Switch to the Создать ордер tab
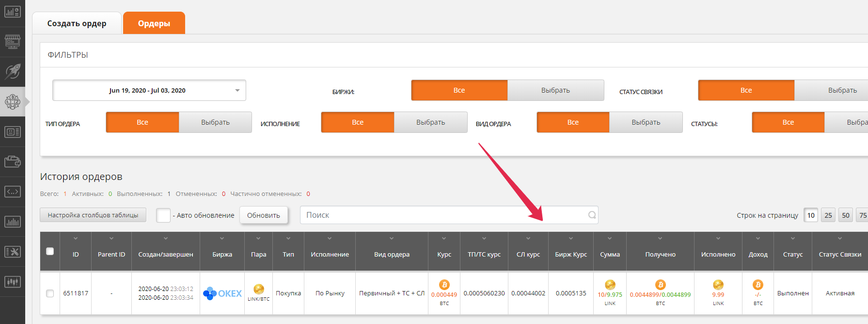 click(x=77, y=23)
